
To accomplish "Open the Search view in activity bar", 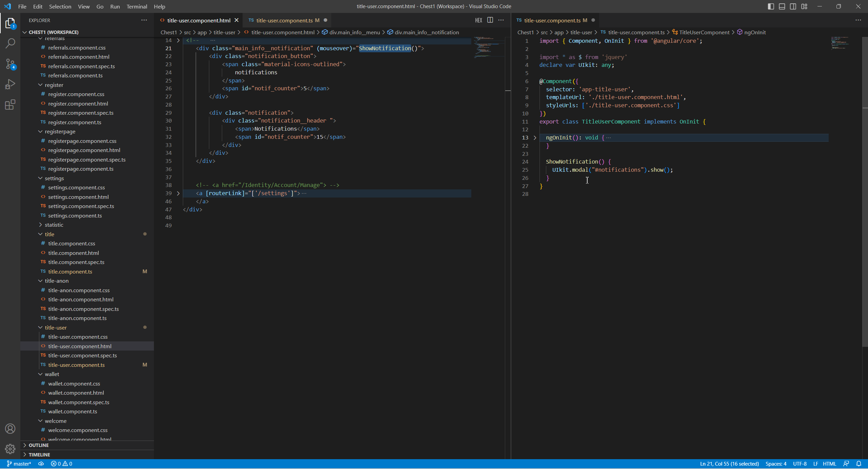I will (x=10, y=43).
